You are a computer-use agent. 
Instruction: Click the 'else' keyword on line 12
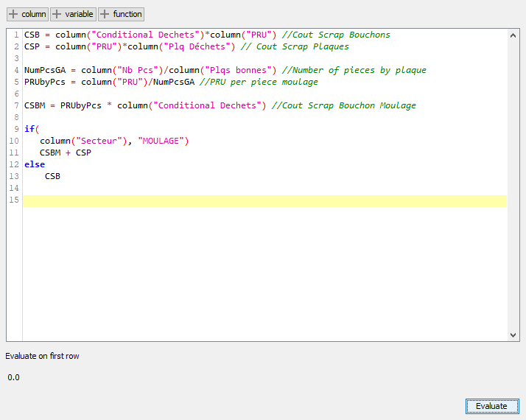[x=35, y=164]
